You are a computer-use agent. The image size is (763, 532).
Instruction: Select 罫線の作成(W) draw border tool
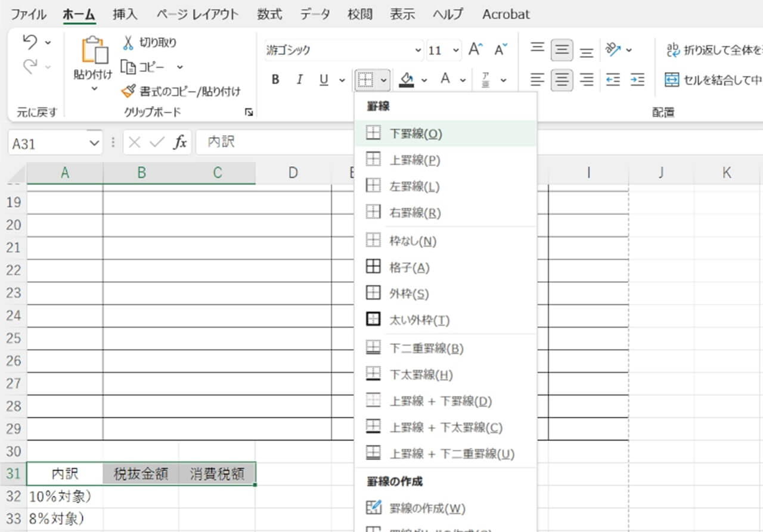click(x=445, y=508)
